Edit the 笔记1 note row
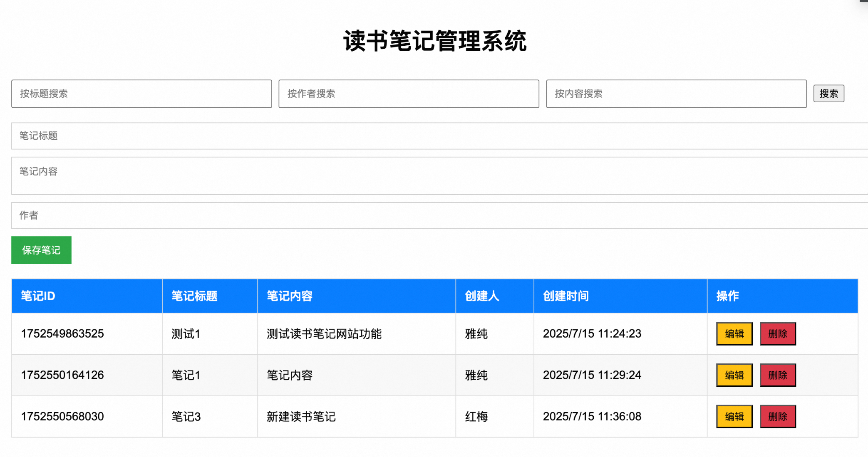Image resolution: width=868 pixels, height=457 pixels. click(x=734, y=375)
